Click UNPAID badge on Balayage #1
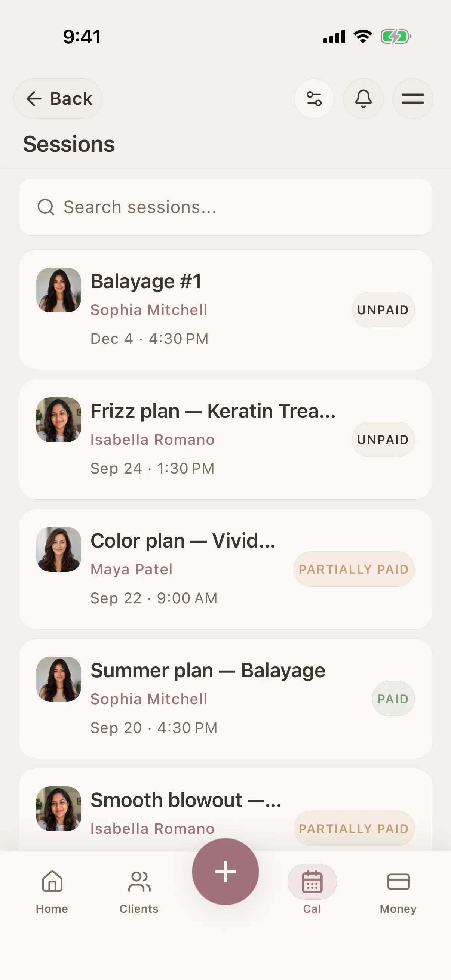The height and width of the screenshot is (980, 451). click(383, 310)
